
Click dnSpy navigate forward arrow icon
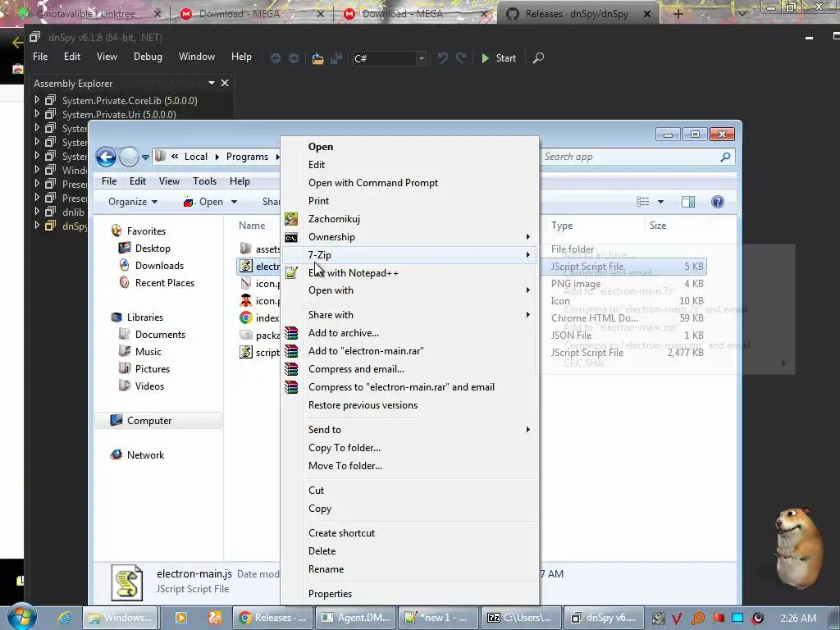[293, 58]
